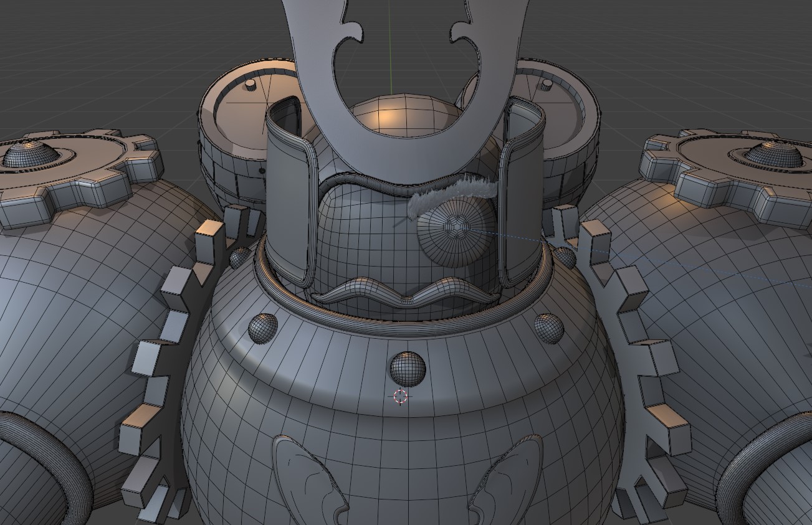Viewport: 812px width, 525px height.
Task: Select the mustache mesh on the face
Action: tap(406, 291)
